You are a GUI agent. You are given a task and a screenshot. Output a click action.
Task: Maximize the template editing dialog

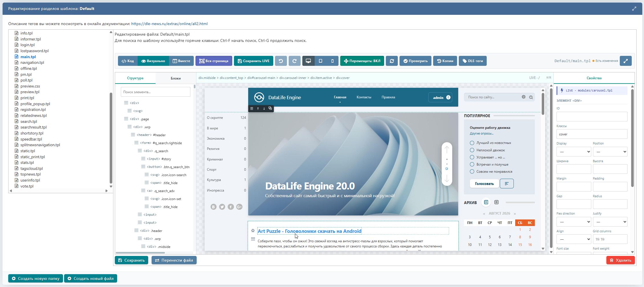(x=634, y=9)
